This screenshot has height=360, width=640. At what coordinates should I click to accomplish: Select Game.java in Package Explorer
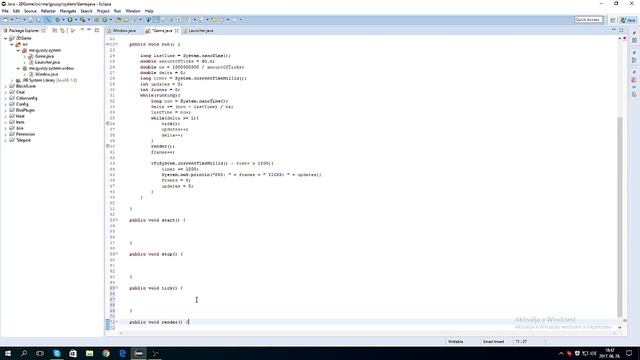click(x=44, y=56)
